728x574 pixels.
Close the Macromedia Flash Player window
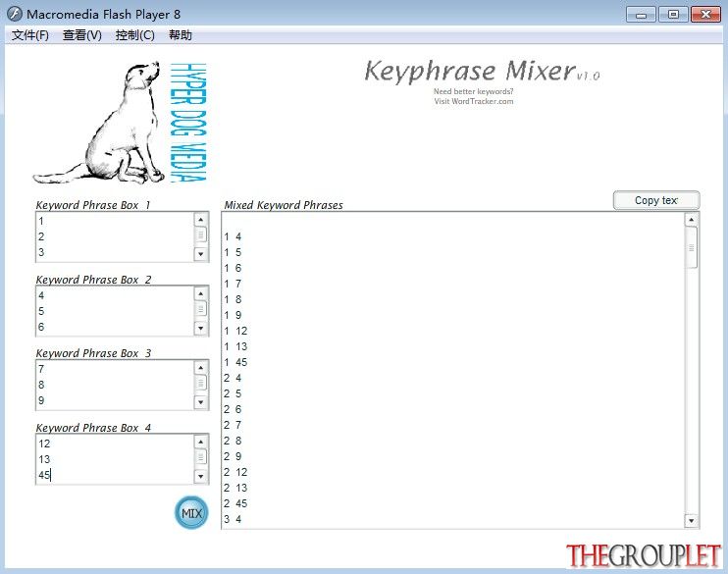coord(705,15)
